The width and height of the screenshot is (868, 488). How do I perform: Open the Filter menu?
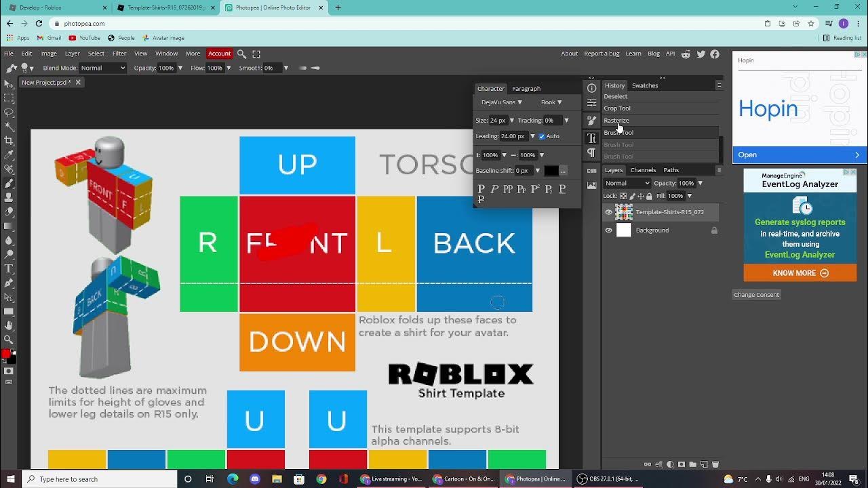point(119,54)
